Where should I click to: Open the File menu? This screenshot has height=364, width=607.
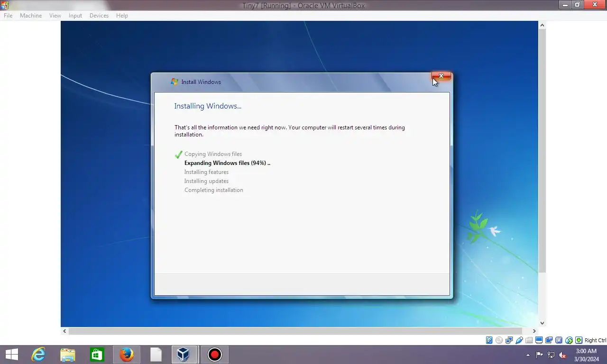point(8,16)
